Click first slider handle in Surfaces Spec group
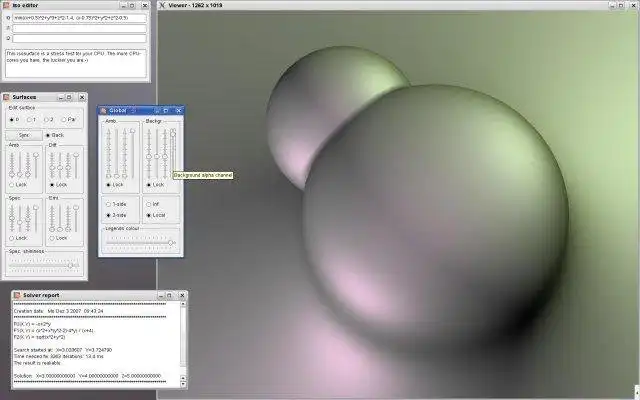640x400 pixels. click(x=12, y=218)
